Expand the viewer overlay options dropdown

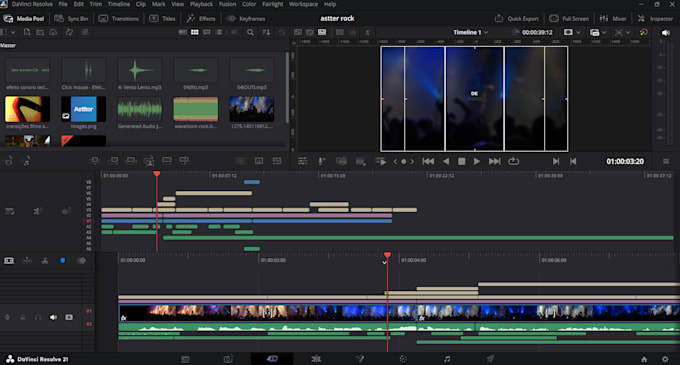604,33
